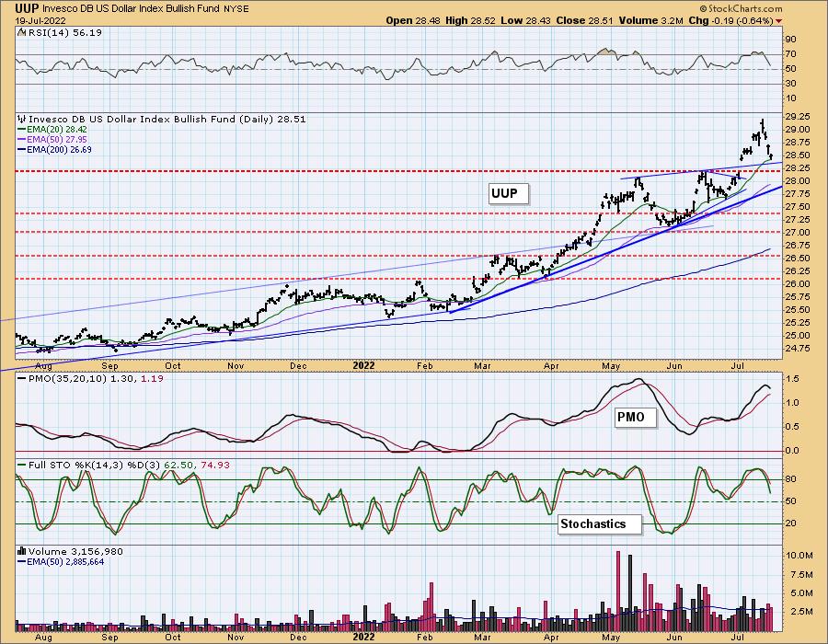Click the bar icon beside Volume 3,156,980

pyautogui.click(x=22, y=552)
